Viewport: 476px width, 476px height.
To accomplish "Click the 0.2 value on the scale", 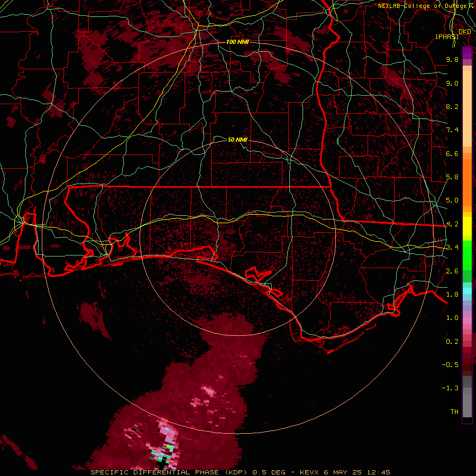I will pos(452,342).
